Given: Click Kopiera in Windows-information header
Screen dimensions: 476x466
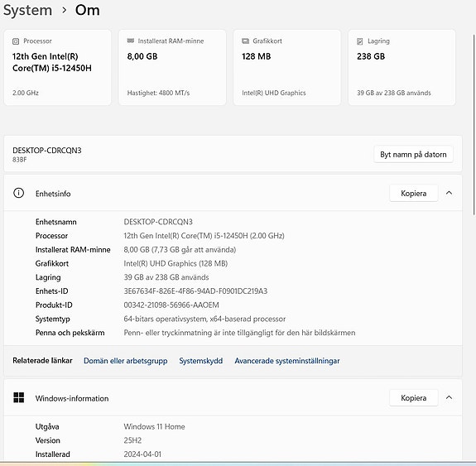Looking at the screenshot, I should 413,397.
